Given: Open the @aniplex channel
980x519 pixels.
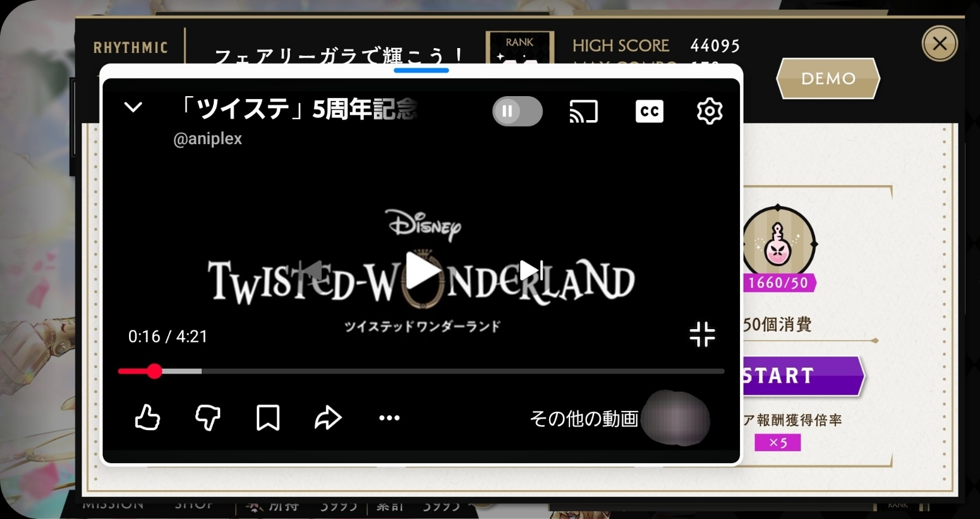Looking at the screenshot, I should pos(208,139).
